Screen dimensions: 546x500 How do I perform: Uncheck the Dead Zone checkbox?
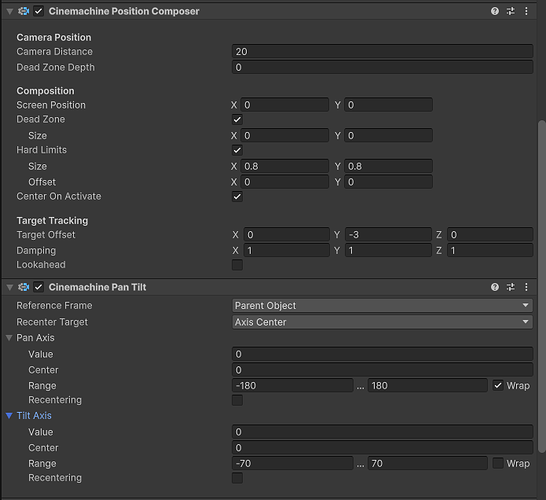237,119
